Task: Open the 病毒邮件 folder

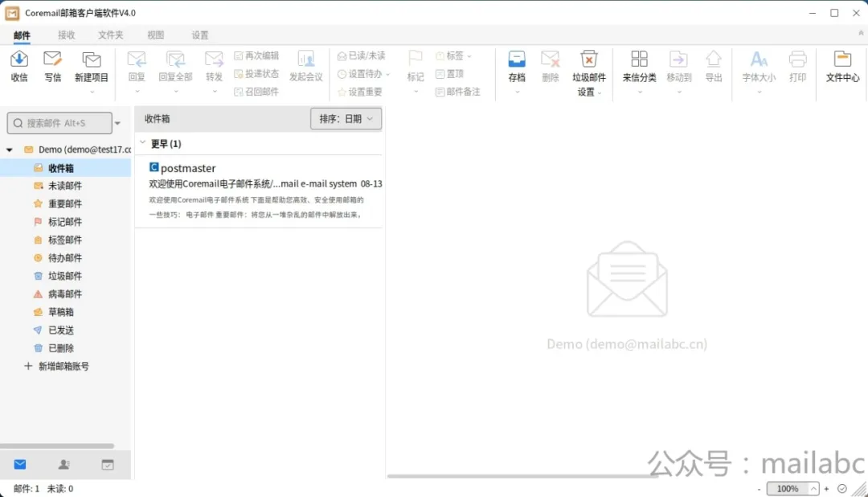Action: point(65,294)
